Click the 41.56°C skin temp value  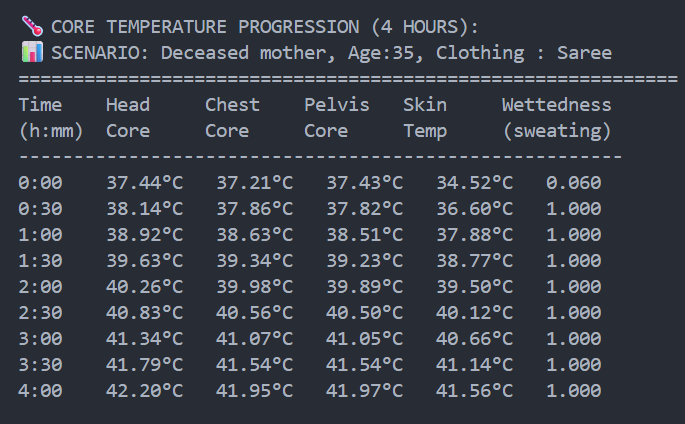pyautogui.click(x=474, y=391)
